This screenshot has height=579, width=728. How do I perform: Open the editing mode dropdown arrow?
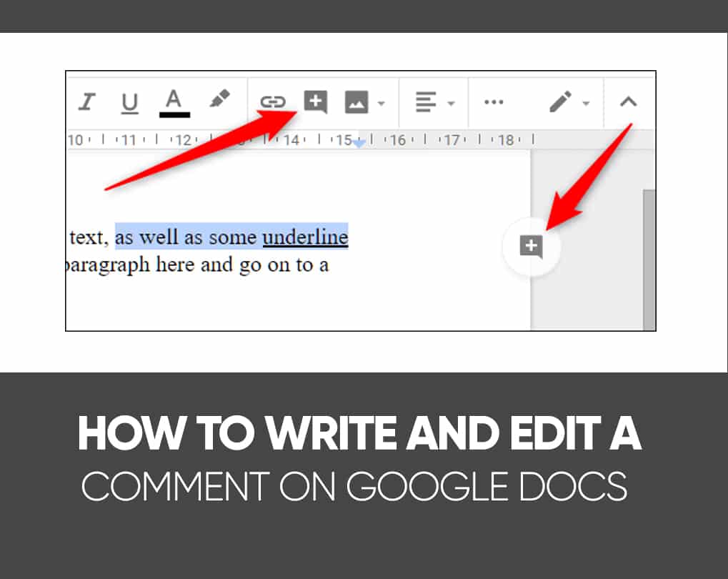click(586, 103)
